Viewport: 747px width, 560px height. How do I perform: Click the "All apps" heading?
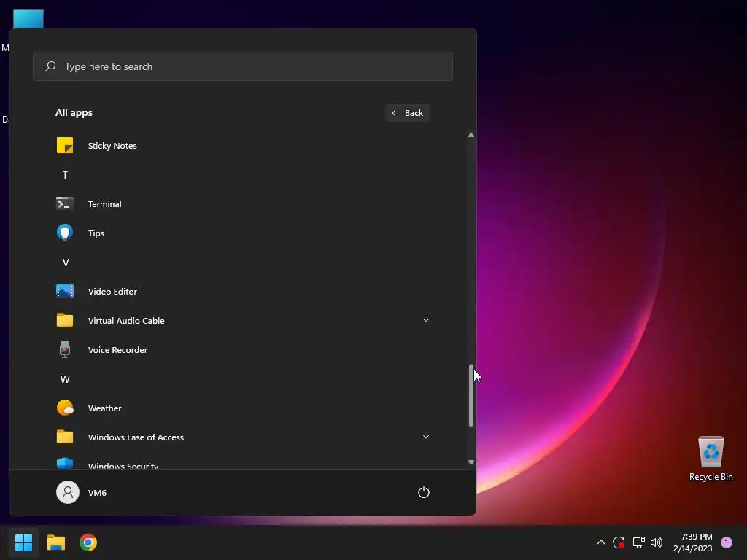(x=74, y=112)
